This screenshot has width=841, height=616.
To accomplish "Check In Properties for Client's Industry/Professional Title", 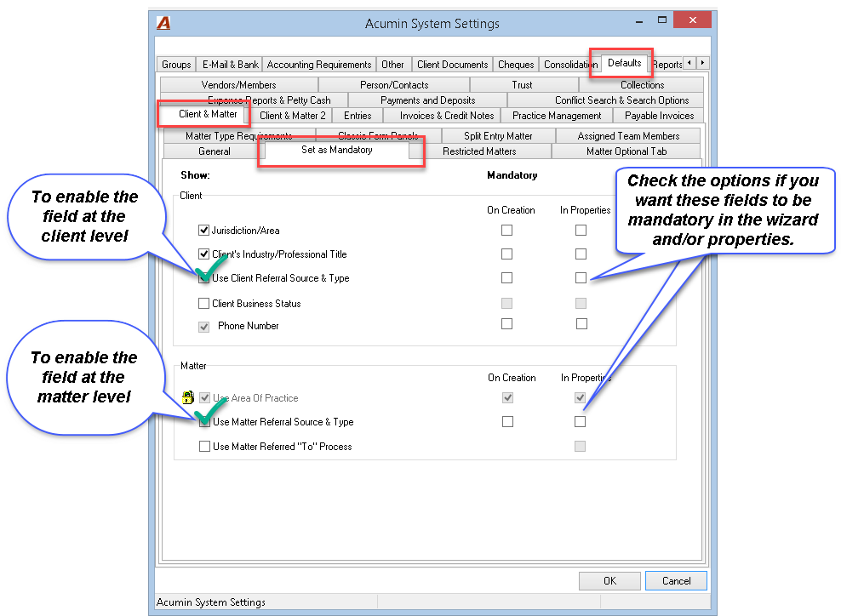I will click(581, 254).
